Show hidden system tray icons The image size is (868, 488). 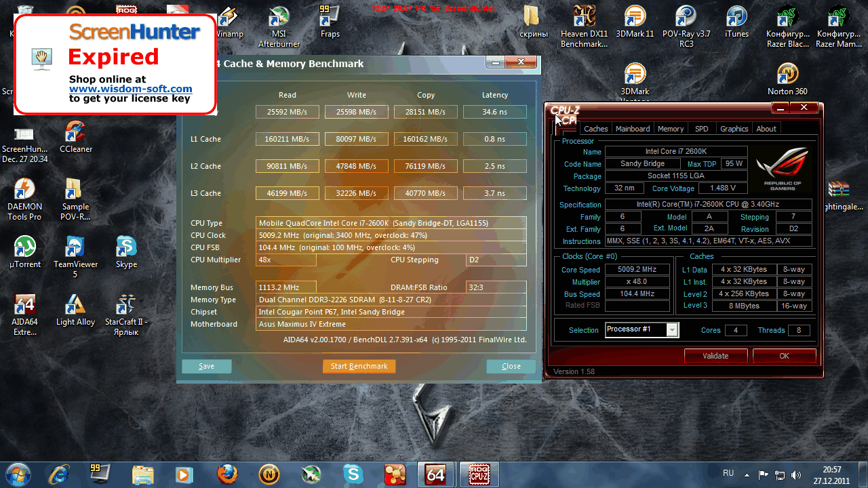coord(747,474)
